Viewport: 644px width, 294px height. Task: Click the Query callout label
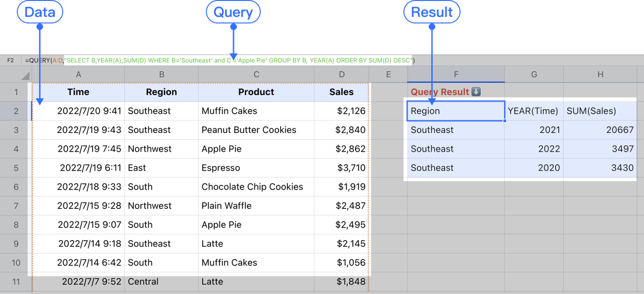(x=233, y=13)
